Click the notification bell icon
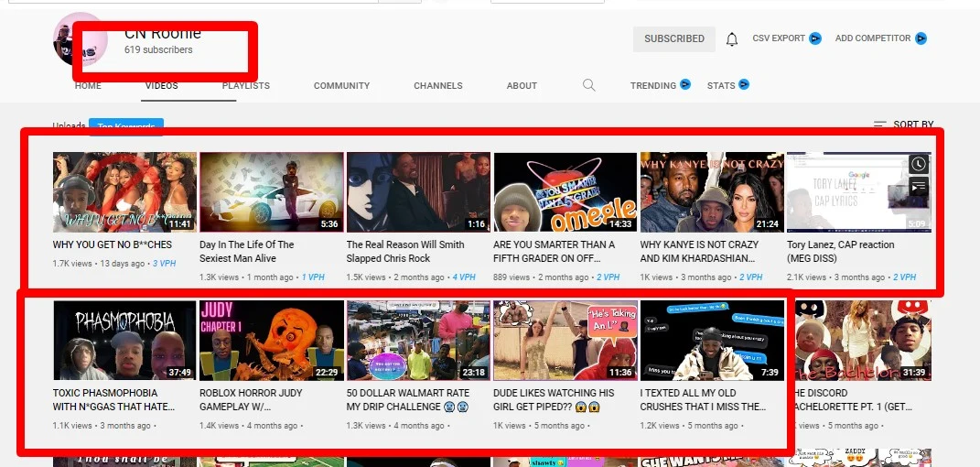The image size is (980, 467). pyautogui.click(x=731, y=39)
